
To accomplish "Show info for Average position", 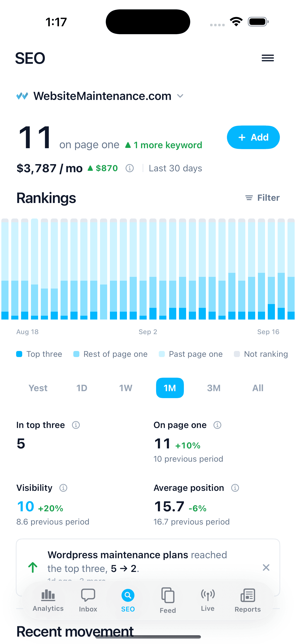I will pos(235,488).
